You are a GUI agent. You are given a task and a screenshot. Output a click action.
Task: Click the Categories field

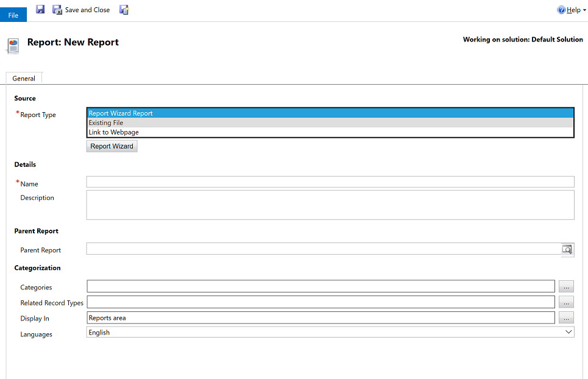point(321,286)
